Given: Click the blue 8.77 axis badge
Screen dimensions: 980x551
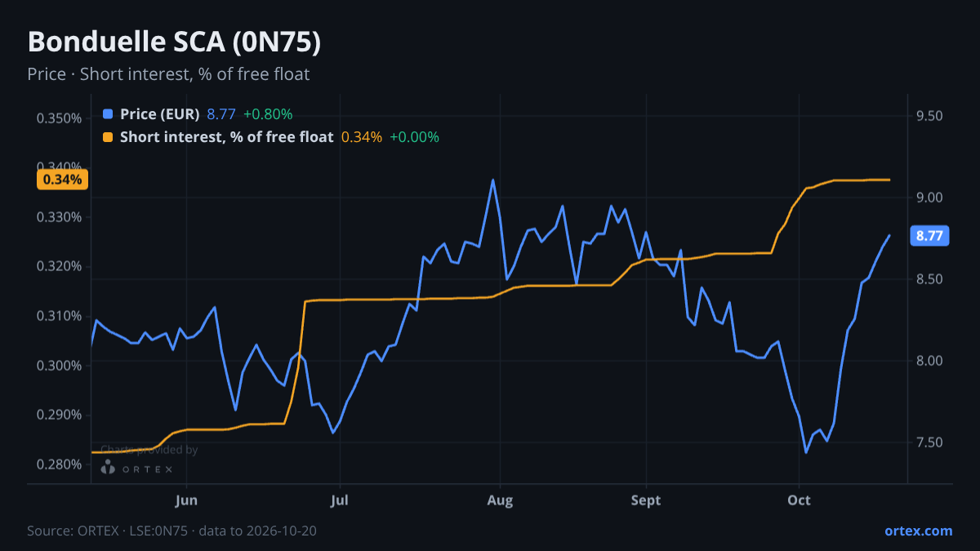Looking at the screenshot, I should tap(929, 236).
